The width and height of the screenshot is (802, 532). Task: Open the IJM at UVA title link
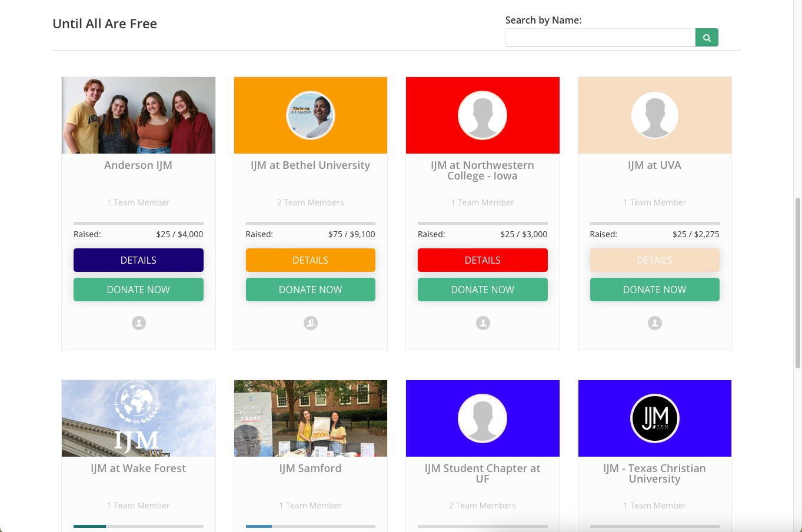[x=655, y=165]
